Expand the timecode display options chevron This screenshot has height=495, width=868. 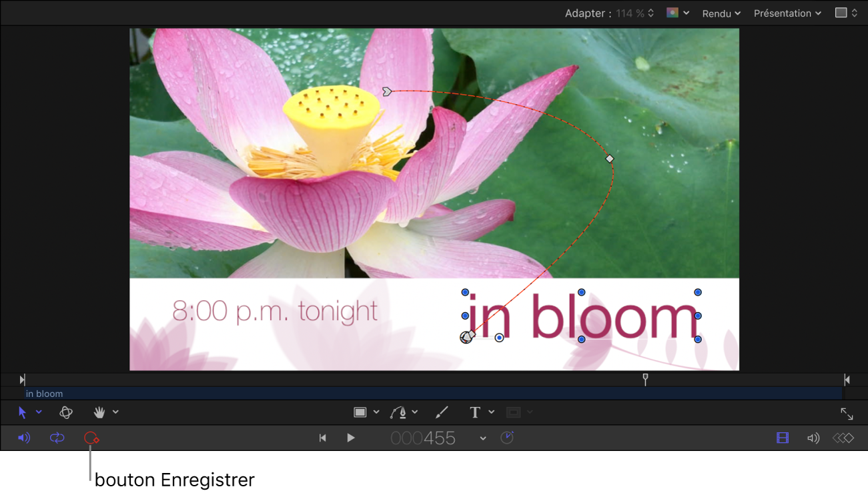click(483, 438)
